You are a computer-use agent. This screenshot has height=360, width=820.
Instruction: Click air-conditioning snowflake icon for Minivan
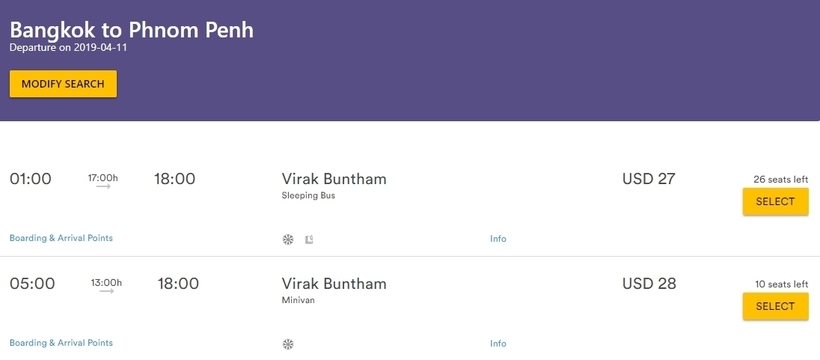288,344
